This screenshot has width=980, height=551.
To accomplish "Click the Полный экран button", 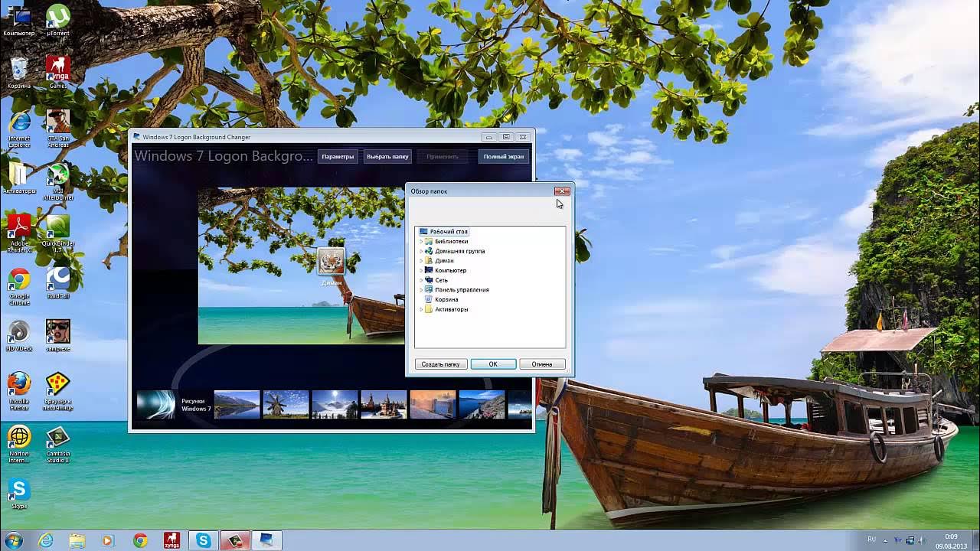I will pyautogui.click(x=503, y=156).
